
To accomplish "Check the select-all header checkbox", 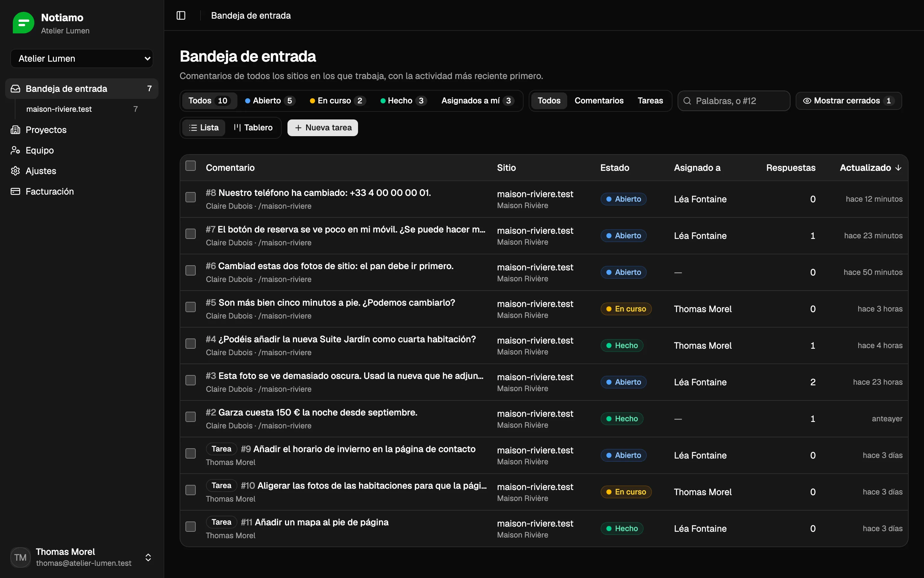I will (191, 166).
